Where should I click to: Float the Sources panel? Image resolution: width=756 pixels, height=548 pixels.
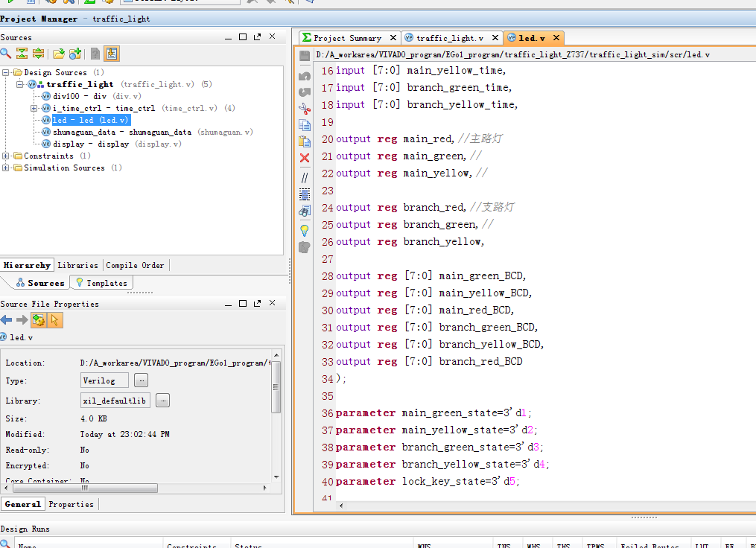258,37
